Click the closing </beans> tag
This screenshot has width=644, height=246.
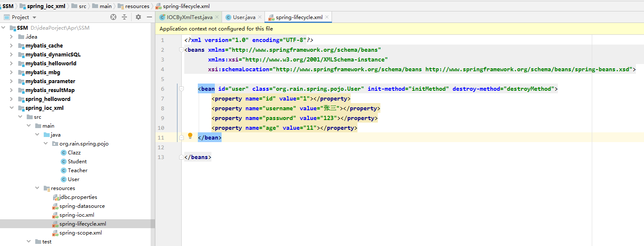point(198,157)
